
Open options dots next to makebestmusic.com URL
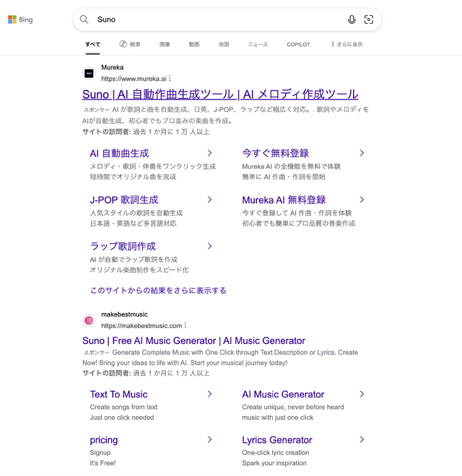[x=186, y=325]
